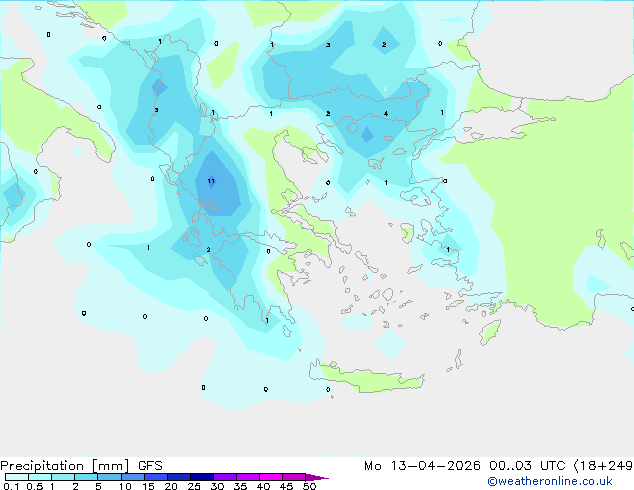Click the 11 mm precipitation value
634x490 pixels.
point(211,181)
